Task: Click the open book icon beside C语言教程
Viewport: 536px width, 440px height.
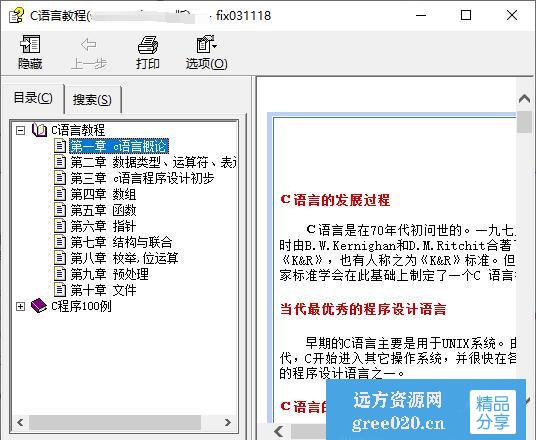Action: coord(39,130)
